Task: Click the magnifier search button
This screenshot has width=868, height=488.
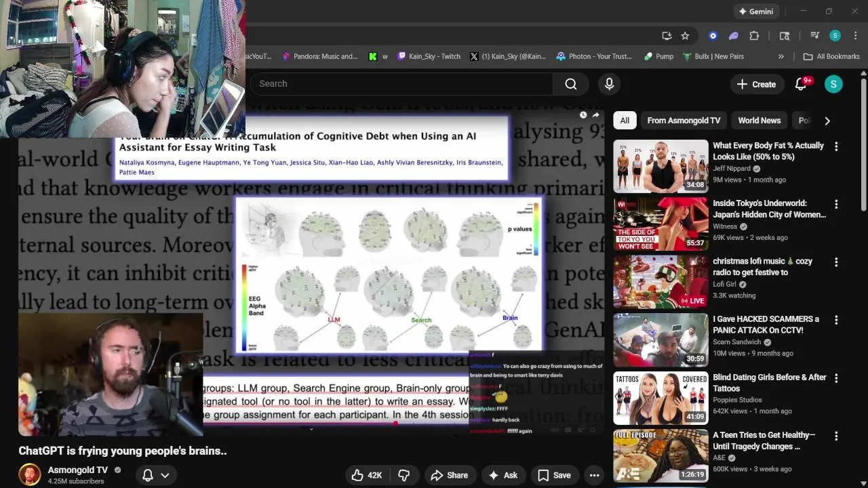Action: [571, 83]
